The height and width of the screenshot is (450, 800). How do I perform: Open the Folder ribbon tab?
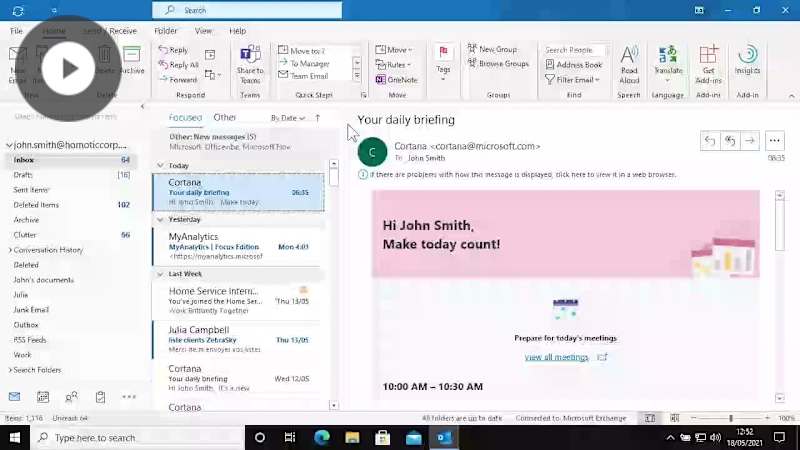[x=166, y=31]
